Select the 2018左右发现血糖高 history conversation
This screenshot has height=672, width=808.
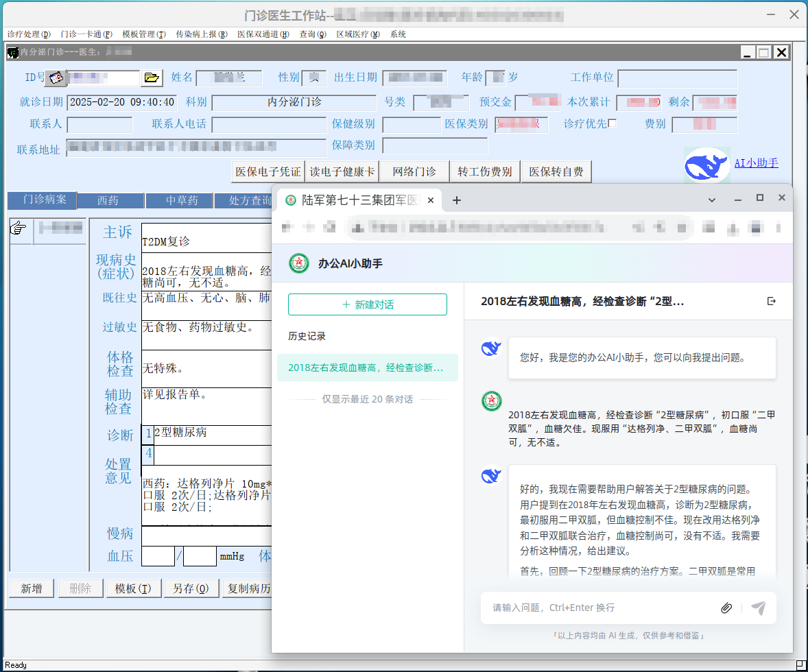click(x=368, y=368)
